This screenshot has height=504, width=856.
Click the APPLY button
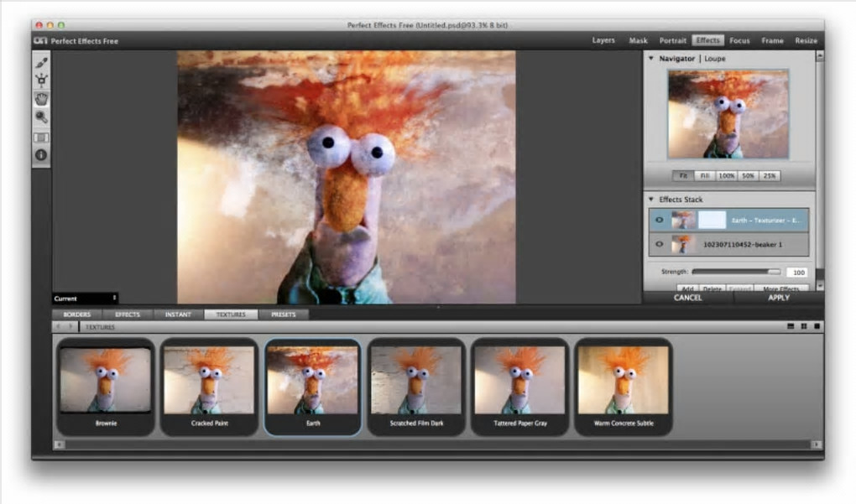tap(779, 298)
